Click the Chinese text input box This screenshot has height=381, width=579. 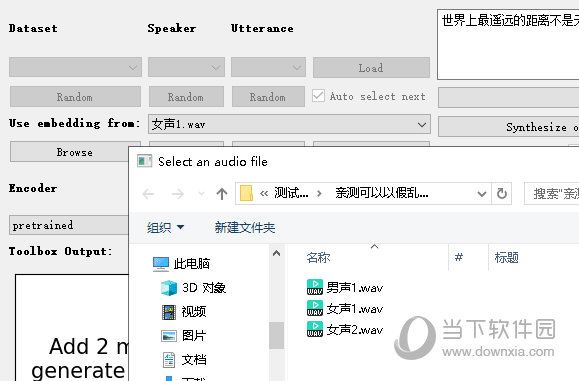pos(508,44)
